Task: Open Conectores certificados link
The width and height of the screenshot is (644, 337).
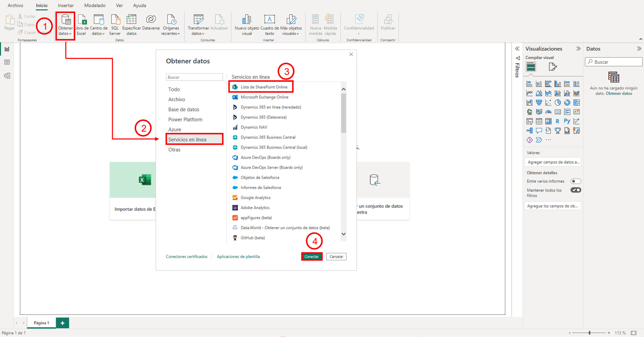Action: pyautogui.click(x=187, y=256)
